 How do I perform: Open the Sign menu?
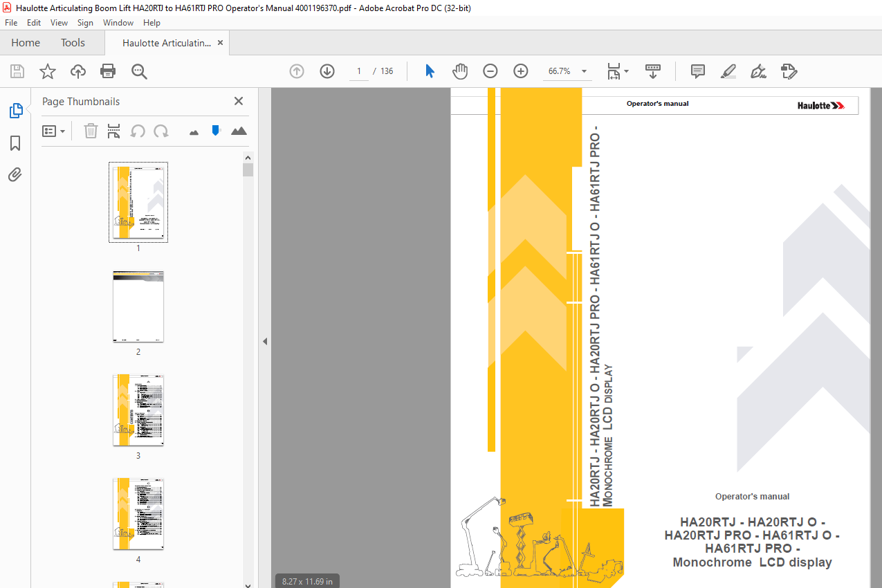tap(85, 23)
